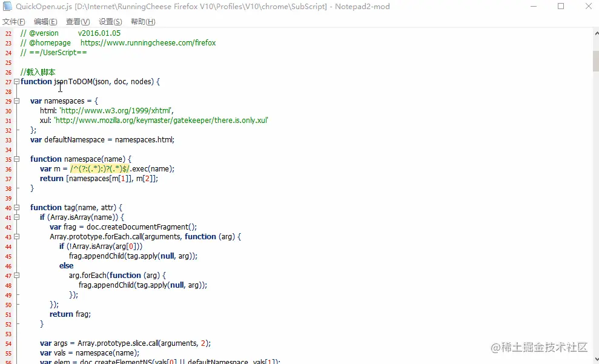Click the runningcheese.com homepage URL text
This screenshot has width=599, height=364.
148,43
